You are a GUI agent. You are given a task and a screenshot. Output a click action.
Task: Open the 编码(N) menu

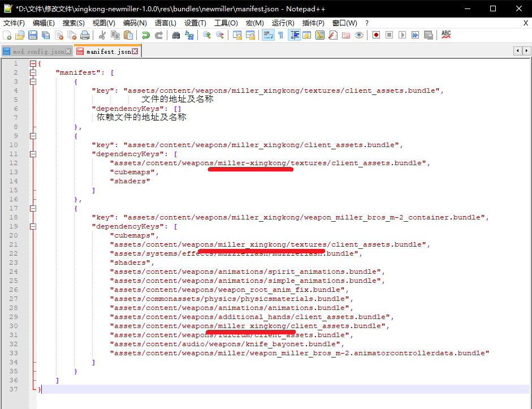[x=135, y=23]
